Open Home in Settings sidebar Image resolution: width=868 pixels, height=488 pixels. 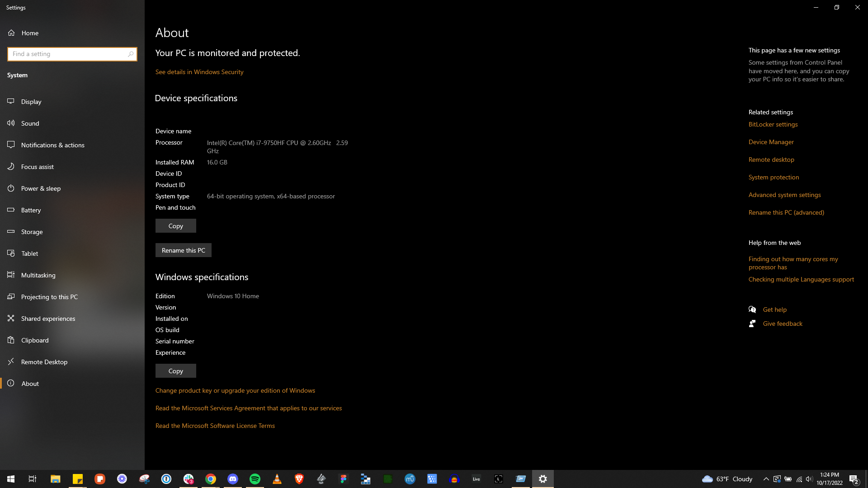72,33
